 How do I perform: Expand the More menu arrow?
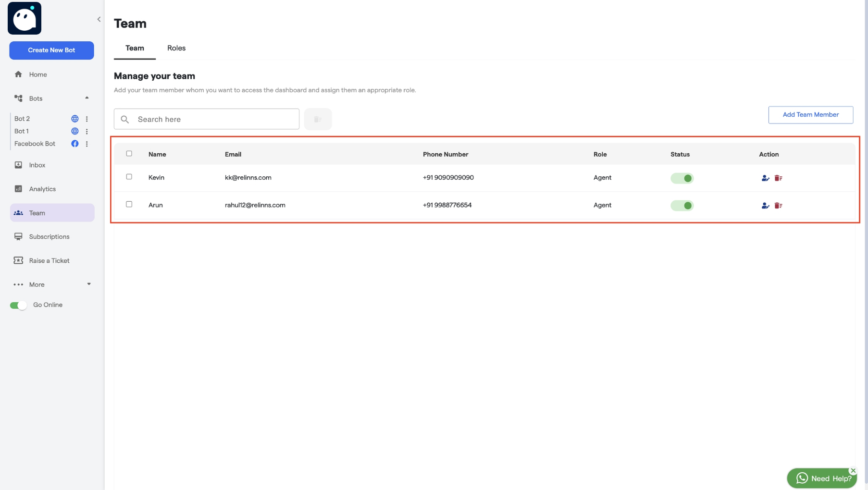[89, 284]
